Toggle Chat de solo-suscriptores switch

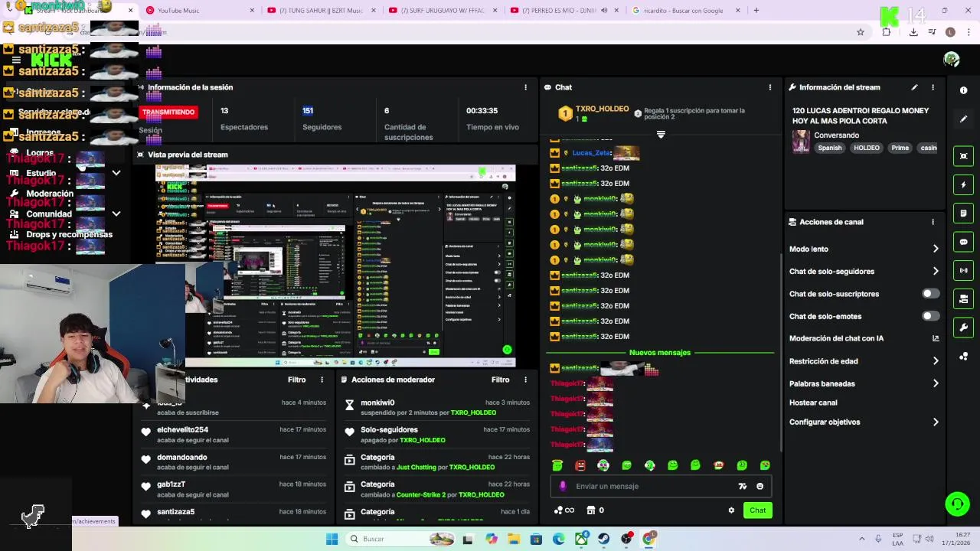(930, 294)
